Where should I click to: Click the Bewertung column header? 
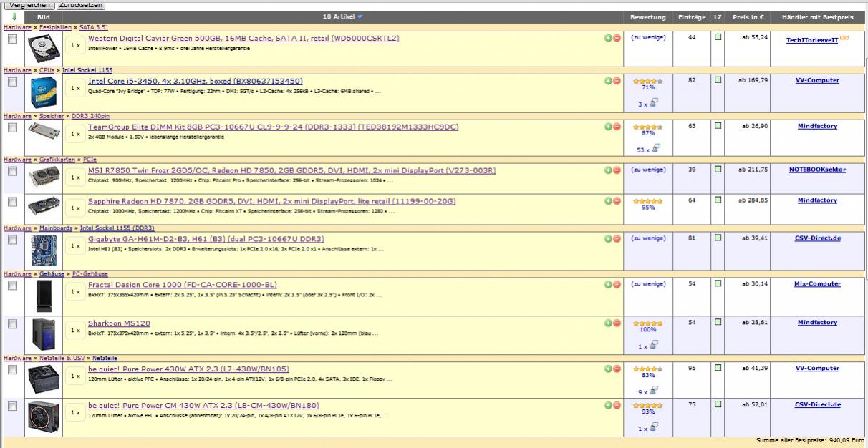click(648, 16)
